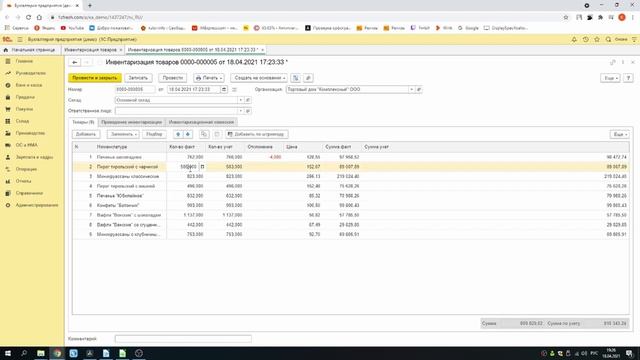Click into the Комментарий input field
This screenshot has height=360, width=640.
[183, 339]
